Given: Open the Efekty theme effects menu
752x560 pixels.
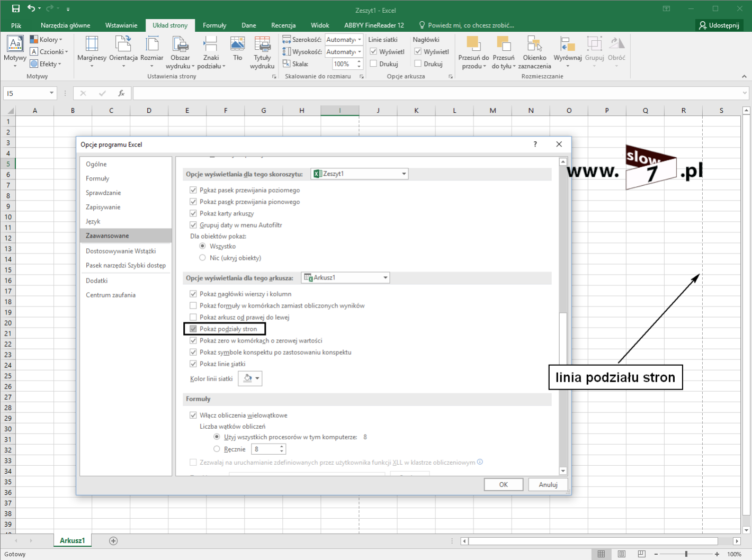Looking at the screenshot, I should [46, 64].
